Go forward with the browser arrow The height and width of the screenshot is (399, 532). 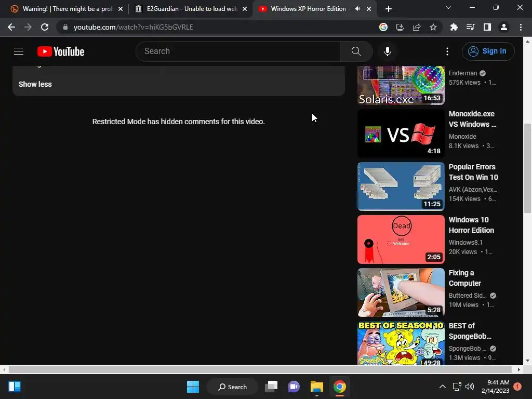[28, 27]
